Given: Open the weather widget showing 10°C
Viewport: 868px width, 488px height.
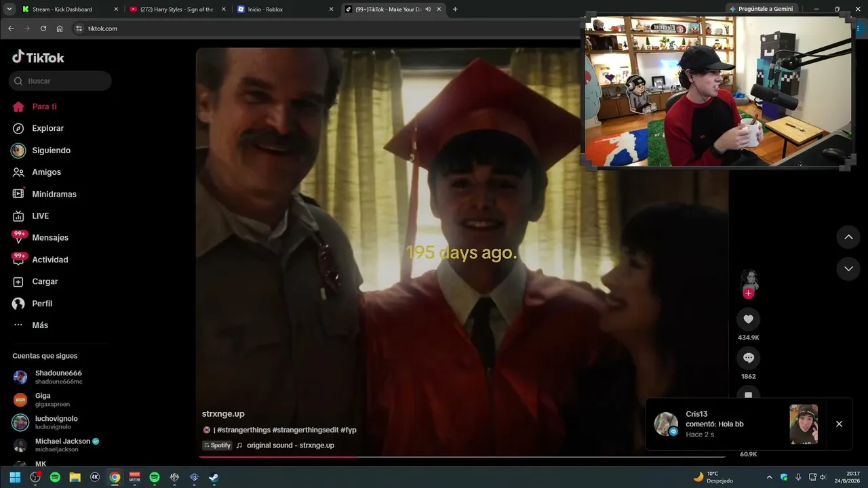Looking at the screenshot, I should tap(713, 477).
